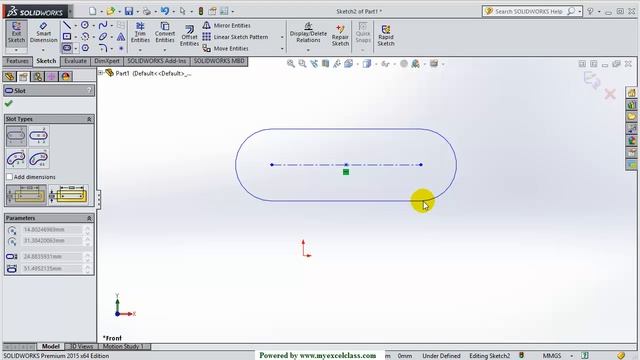This screenshot has width=640, height=360.
Task: Click the Section View icon
Action: [x=325, y=64]
